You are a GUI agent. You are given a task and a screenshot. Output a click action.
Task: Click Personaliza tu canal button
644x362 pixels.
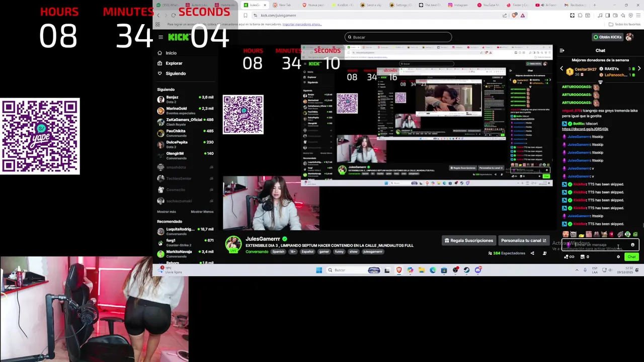[x=523, y=240]
